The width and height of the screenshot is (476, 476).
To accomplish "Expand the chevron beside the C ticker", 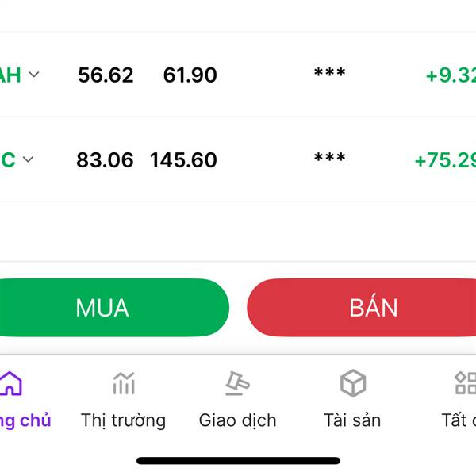I will click(x=28, y=159).
